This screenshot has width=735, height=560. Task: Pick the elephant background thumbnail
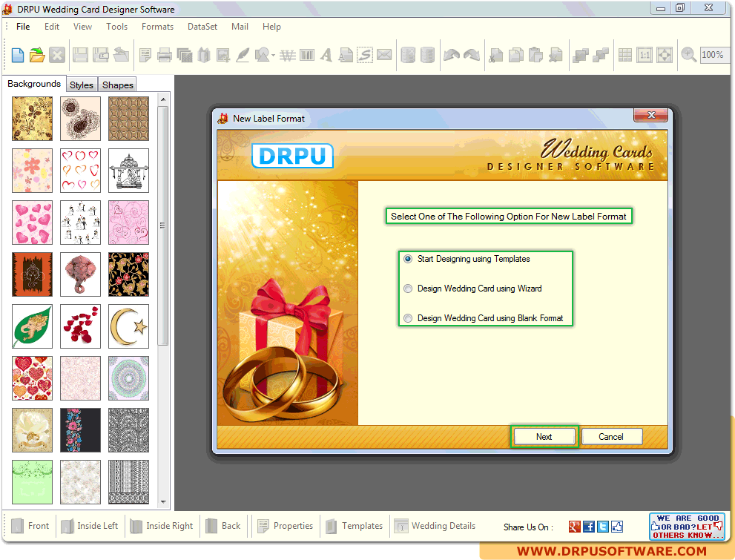point(80,274)
